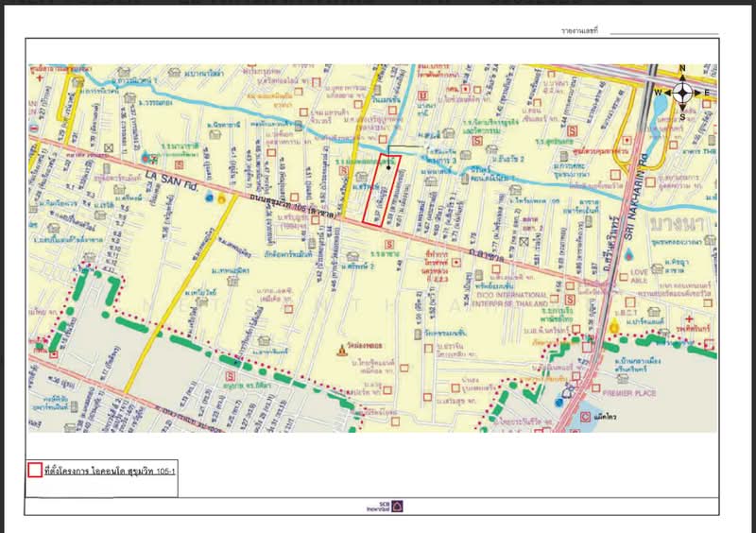Click the red legend square below the map

tap(34, 469)
